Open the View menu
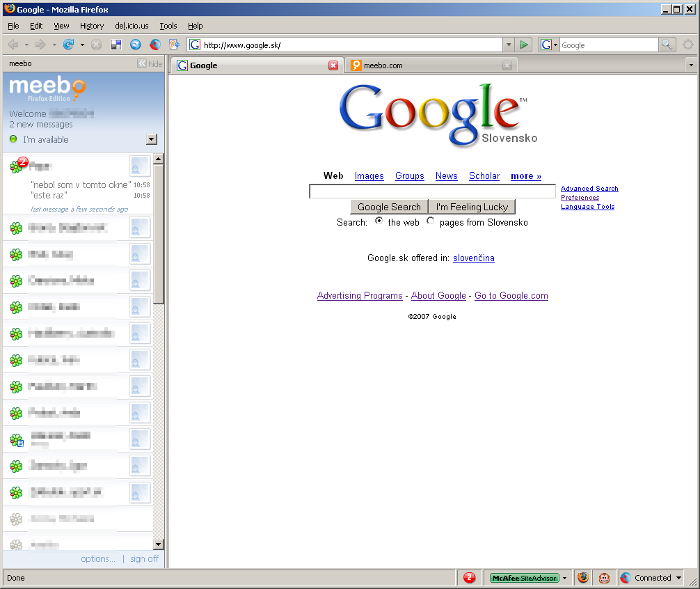The height and width of the screenshot is (589, 700). coord(62,26)
